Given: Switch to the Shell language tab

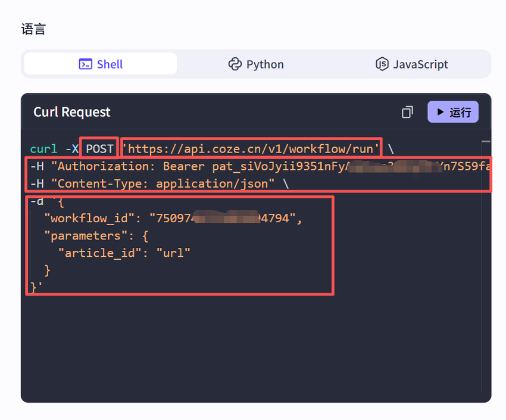Looking at the screenshot, I should 101,64.
